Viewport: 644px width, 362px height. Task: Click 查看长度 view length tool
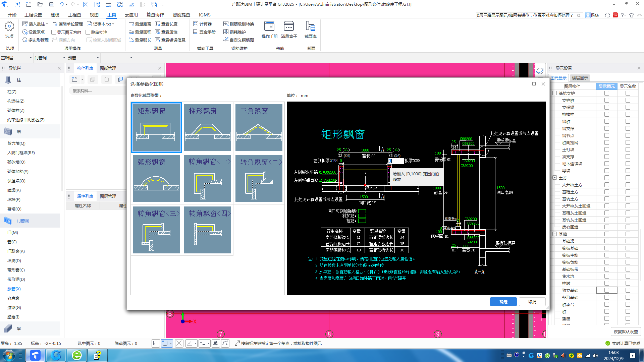point(166,24)
